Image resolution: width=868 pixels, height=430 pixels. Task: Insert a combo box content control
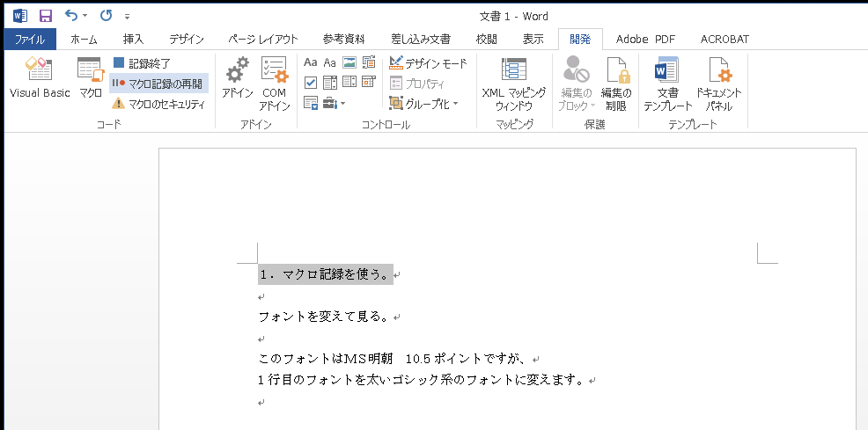[330, 83]
